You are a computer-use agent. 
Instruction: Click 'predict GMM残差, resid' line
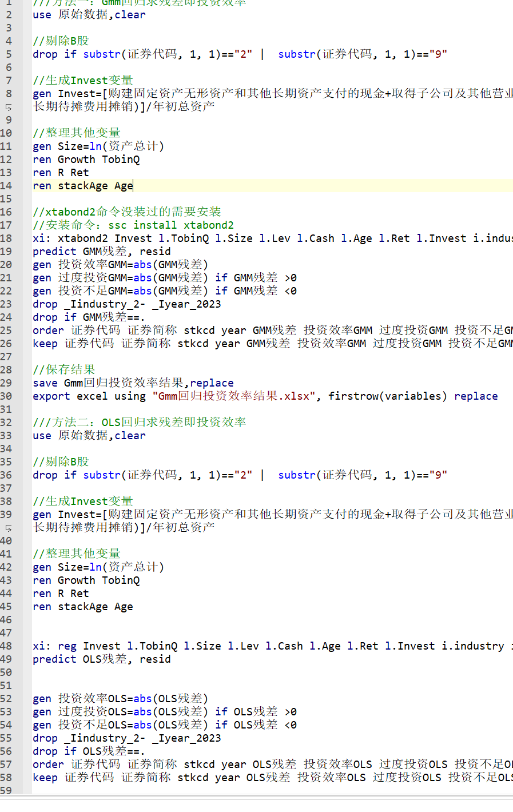[102, 252]
